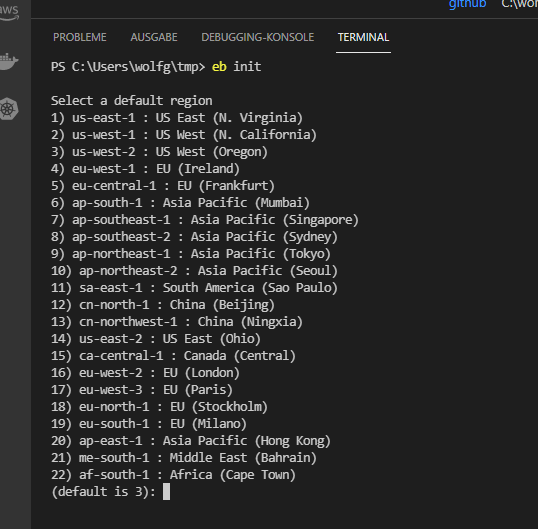Click the ap-southeast-2 Sydney line
538x529 pixels.
pos(195,237)
